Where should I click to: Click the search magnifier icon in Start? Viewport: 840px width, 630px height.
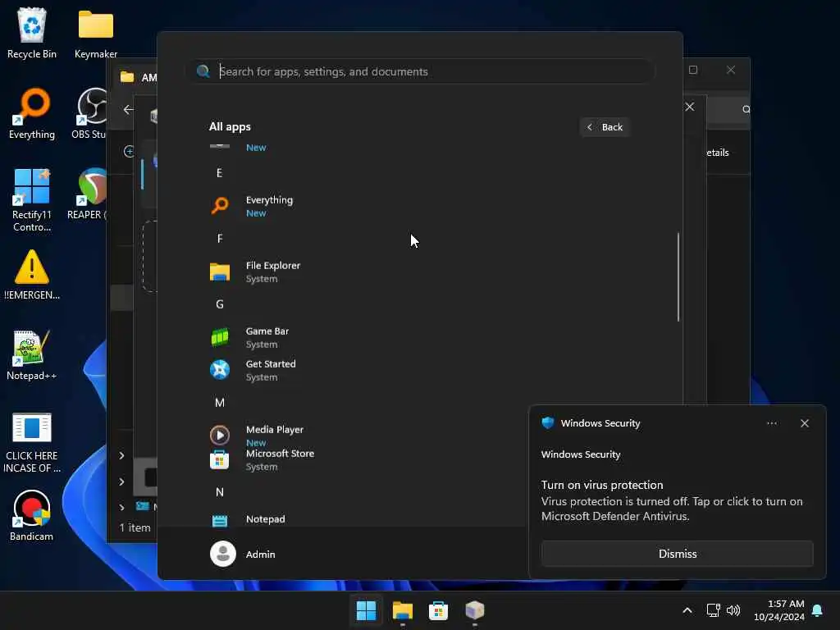coord(203,71)
